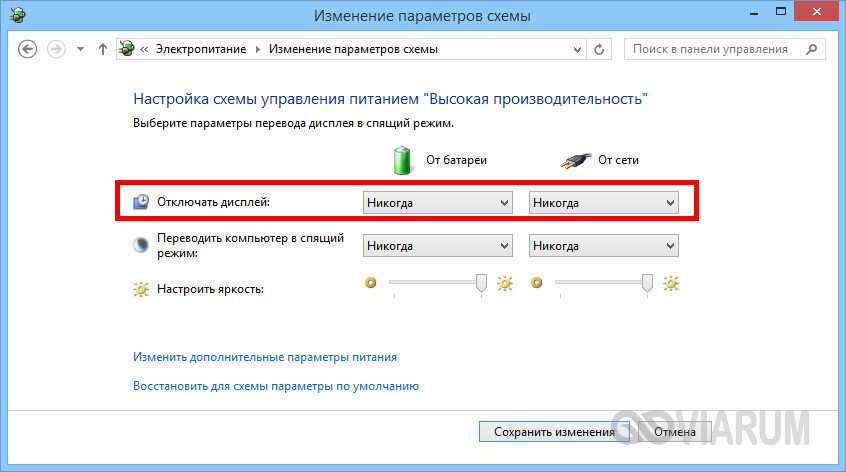
Task: Click the power options icon in address bar
Action: pos(127,49)
